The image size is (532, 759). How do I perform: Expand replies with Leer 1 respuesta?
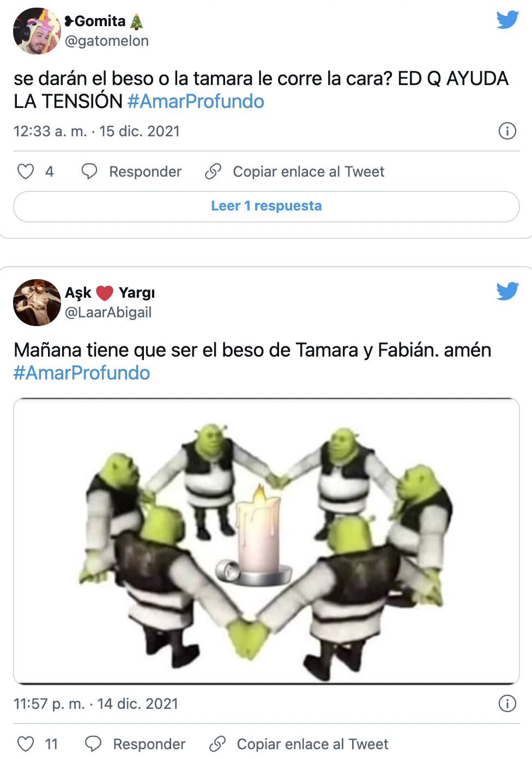(x=267, y=206)
